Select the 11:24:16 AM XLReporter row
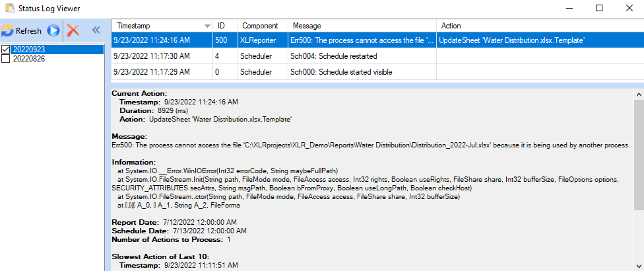 pyautogui.click(x=377, y=40)
